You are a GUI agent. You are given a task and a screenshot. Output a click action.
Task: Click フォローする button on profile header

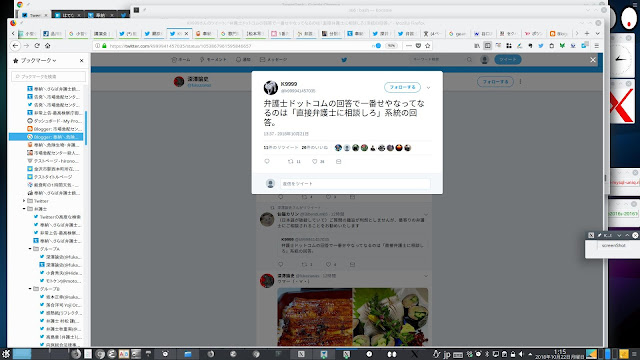(495, 82)
